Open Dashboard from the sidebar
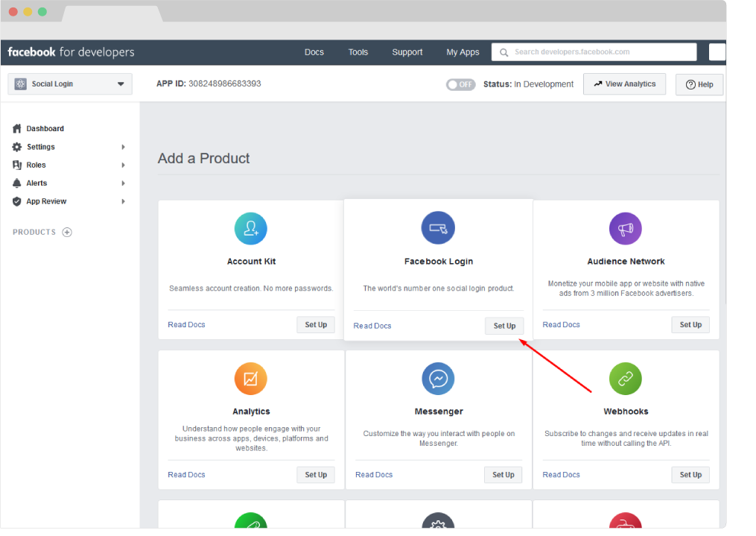The width and height of the screenshot is (756, 536). pos(45,129)
